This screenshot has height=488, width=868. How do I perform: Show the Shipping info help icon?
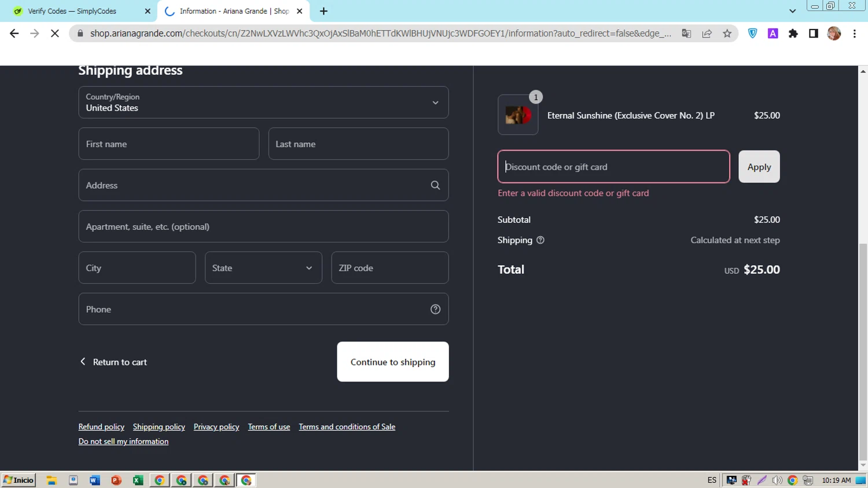click(x=540, y=240)
